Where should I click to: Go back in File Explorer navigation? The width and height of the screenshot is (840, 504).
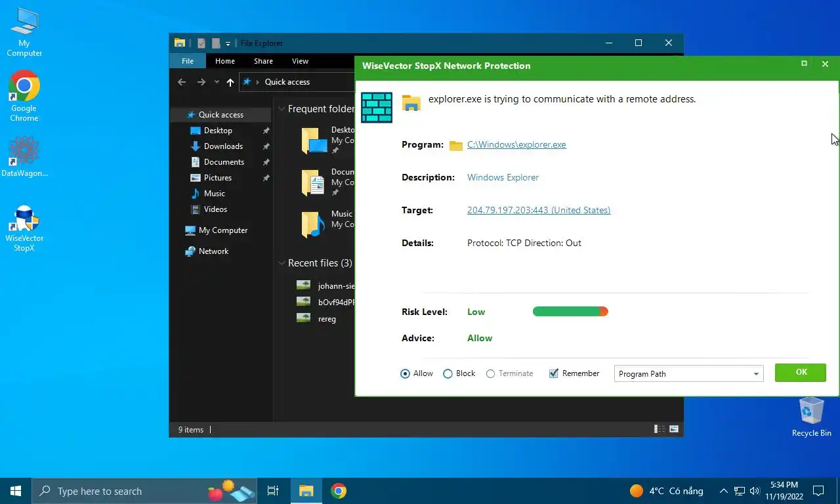click(182, 82)
